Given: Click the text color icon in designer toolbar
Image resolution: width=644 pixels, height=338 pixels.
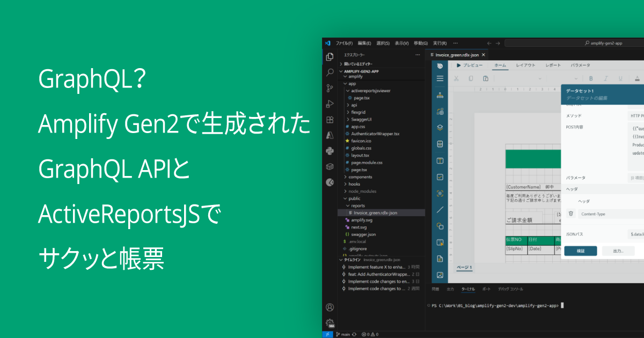Looking at the screenshot, I should pyautogui.click(x=638, y=78).
